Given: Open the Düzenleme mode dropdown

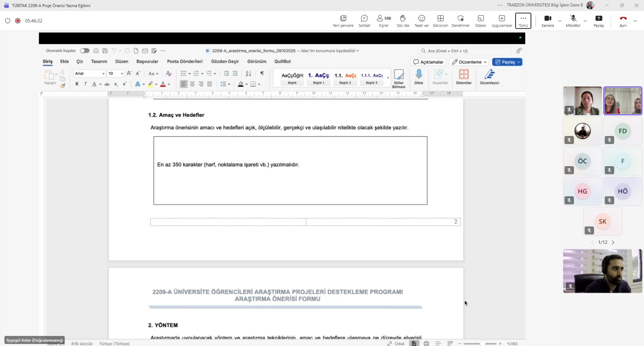Looking at the screenshot, I should tap(469, 62).
